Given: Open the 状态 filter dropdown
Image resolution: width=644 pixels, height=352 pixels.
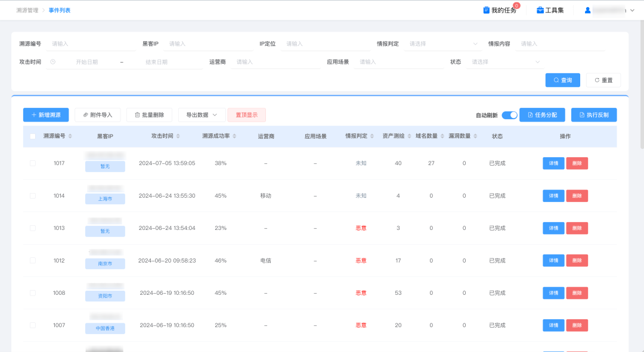Looking at the screenshot, I should (x=504, y=62).
